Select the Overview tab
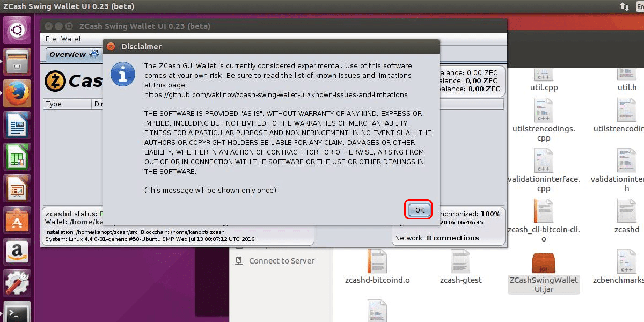644x322 pixels. pos(74,54)
